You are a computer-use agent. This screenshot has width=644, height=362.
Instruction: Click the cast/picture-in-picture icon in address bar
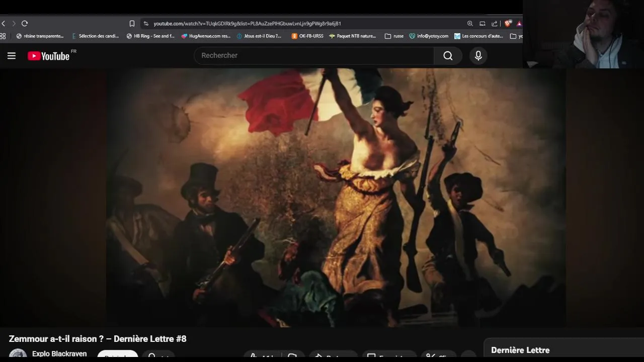coord(482,24)
